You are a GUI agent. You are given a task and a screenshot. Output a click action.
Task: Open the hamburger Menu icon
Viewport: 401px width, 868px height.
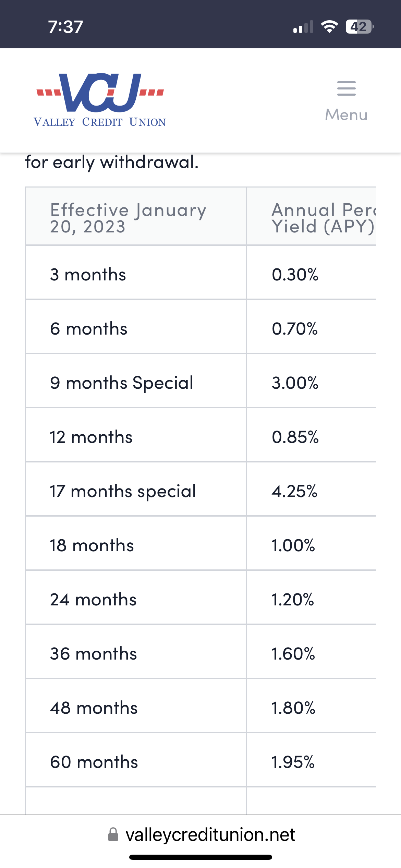(x=346, y=89)
